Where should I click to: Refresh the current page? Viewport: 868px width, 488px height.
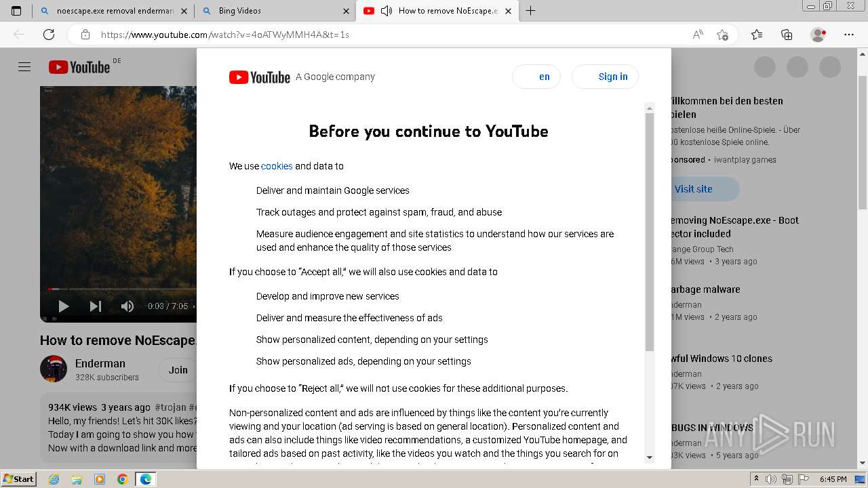click(x=49, y=35)
